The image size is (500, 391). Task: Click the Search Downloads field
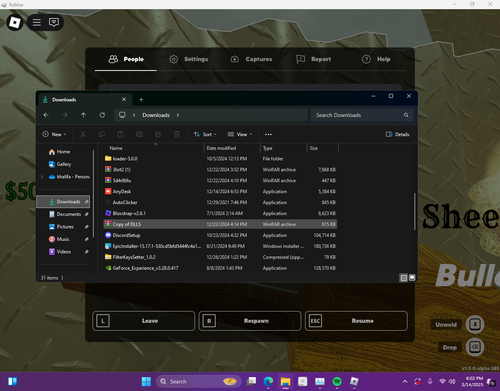[362, 115]
